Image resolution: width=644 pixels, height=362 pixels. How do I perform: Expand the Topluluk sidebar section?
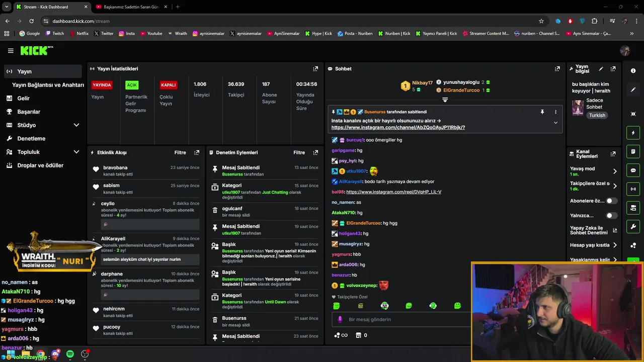click(76, 152)
